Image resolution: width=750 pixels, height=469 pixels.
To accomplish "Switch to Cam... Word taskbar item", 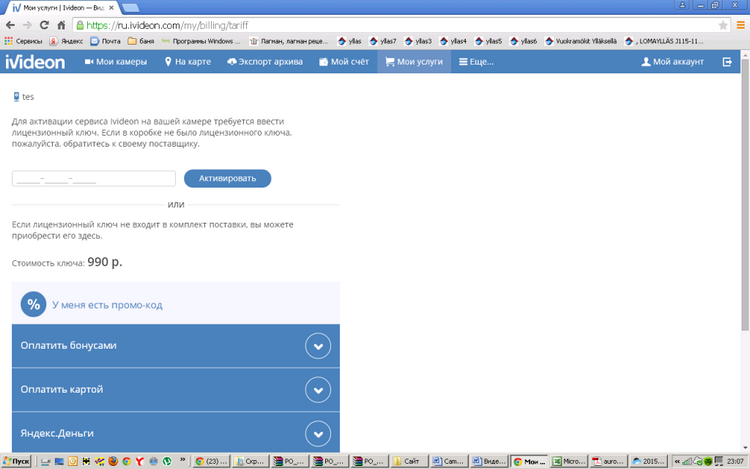I will [449, 461].
